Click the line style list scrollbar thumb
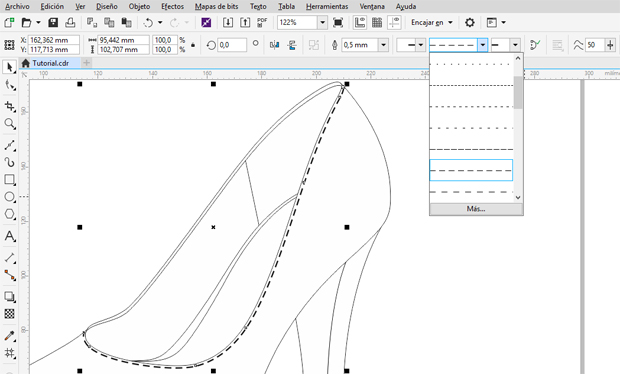 point(518,93)
